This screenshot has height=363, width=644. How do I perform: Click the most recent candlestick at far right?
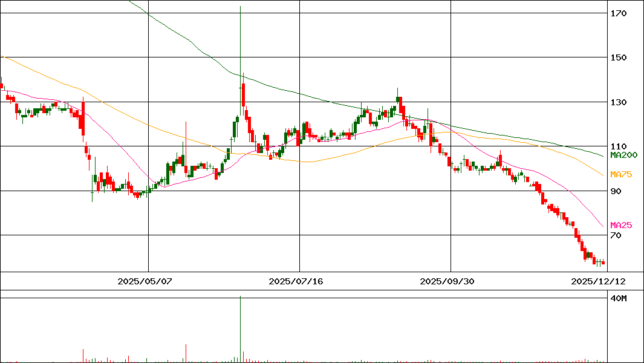pos(603,262)
